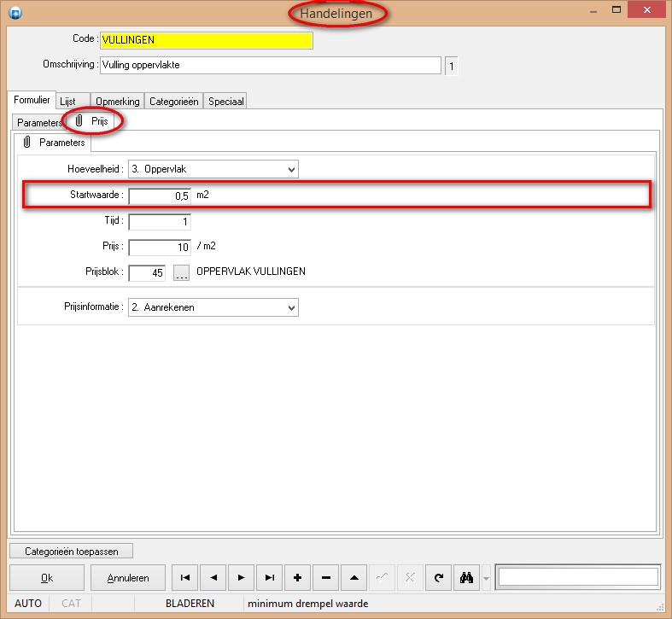Click the greyed-out X cancel-edit icon
Screen dimensions: 672x619
410,577
